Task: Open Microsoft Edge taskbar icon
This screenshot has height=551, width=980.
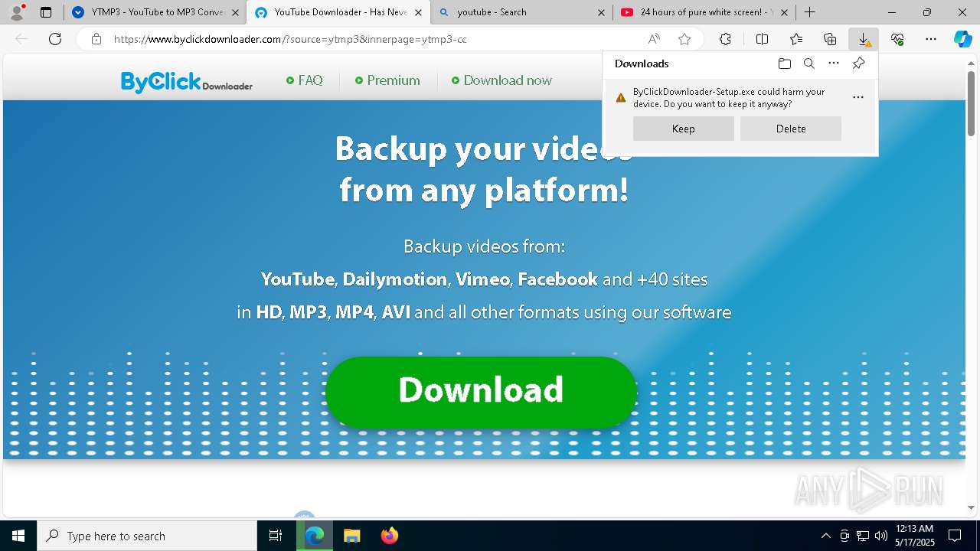Action: (x=315, y=536)
